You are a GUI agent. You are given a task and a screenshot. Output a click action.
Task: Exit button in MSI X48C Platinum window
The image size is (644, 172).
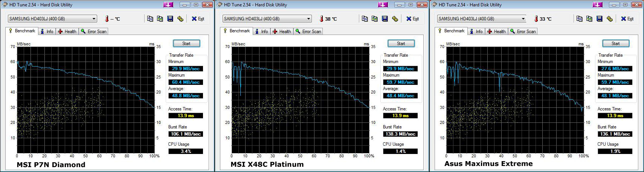(x=412, y=19)
